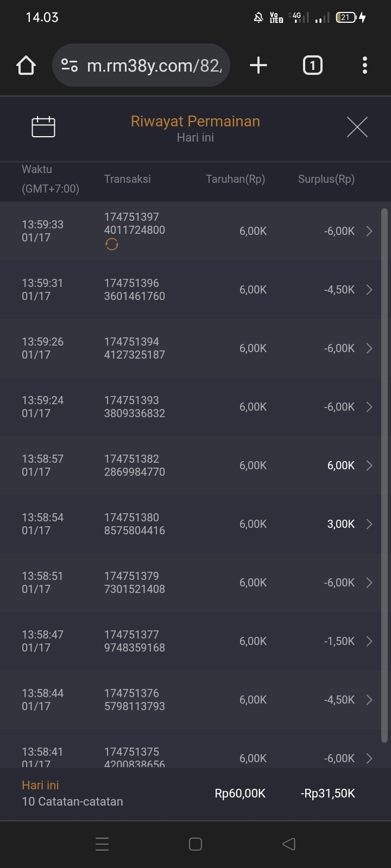Open the calendar date picker icon
The width and height of the screenshot is (391, 868).
(43, 127)
